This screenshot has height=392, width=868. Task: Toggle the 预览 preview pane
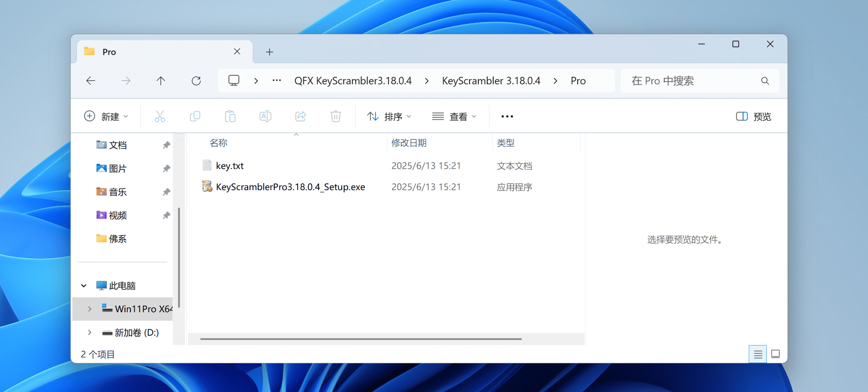tap(753, 117)
